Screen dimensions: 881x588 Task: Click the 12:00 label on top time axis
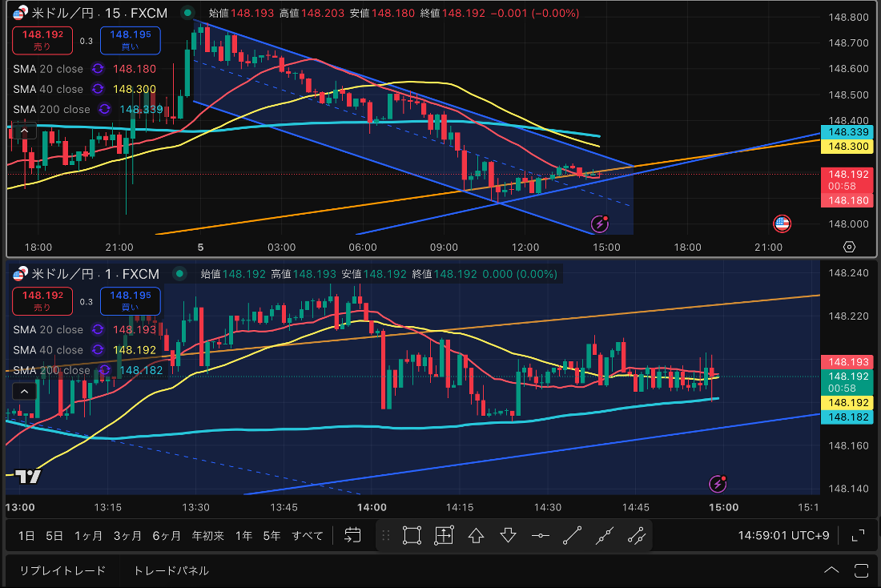(x=525, y=247)
